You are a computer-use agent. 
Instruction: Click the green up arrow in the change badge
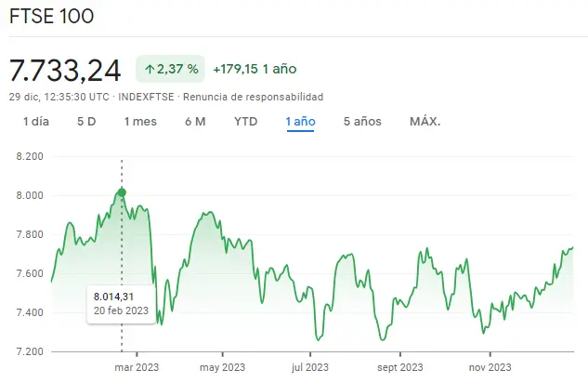[150, 70]
